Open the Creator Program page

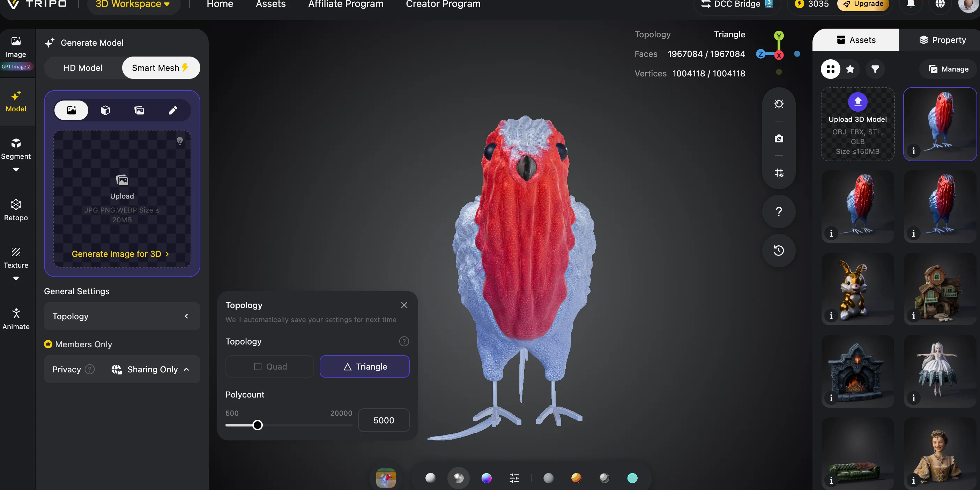(x=443, y=4)
